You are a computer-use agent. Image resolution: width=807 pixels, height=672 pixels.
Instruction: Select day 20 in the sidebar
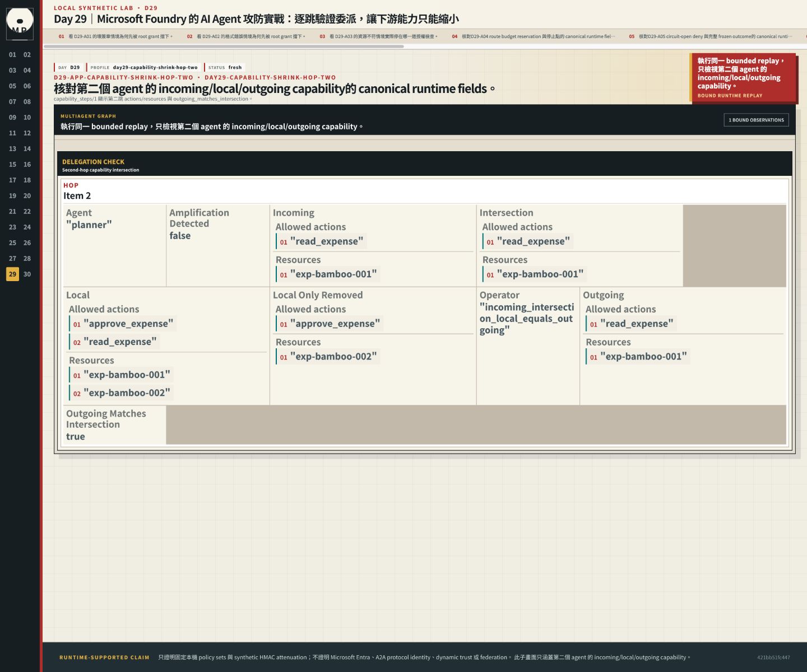coord(27,196)
